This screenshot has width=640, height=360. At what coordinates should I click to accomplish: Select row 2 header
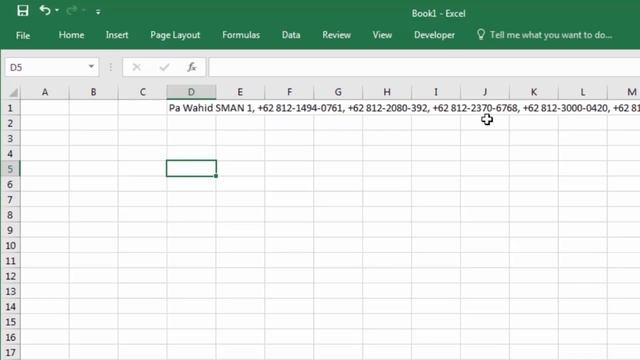[10, 123]
